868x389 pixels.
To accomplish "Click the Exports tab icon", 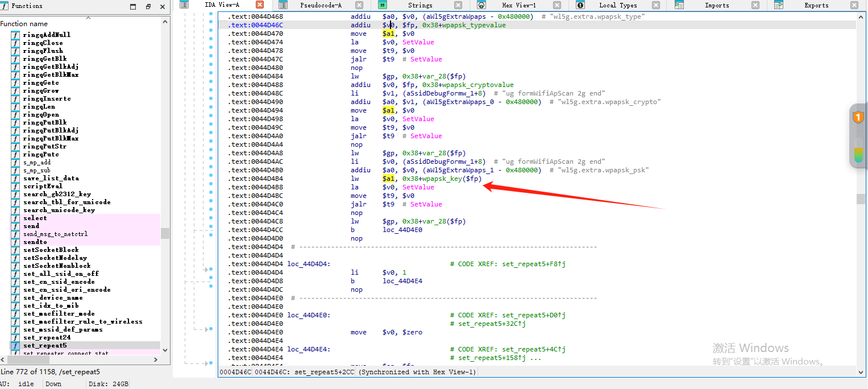I will 779,5.
